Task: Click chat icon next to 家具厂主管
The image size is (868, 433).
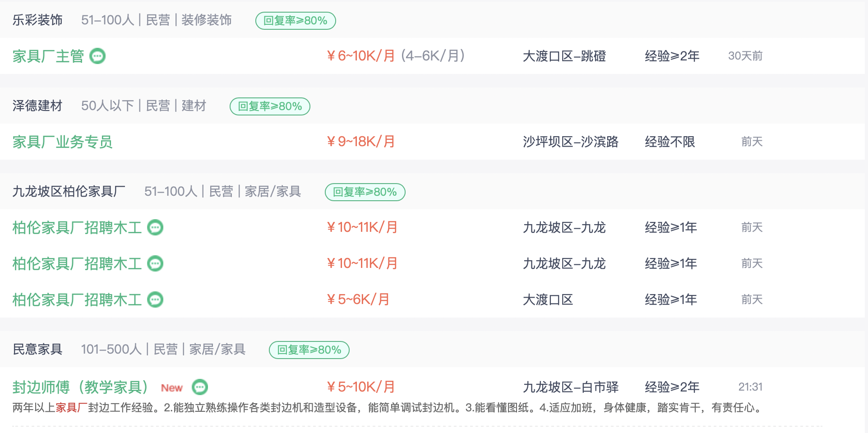Action: tap(97, 56)
